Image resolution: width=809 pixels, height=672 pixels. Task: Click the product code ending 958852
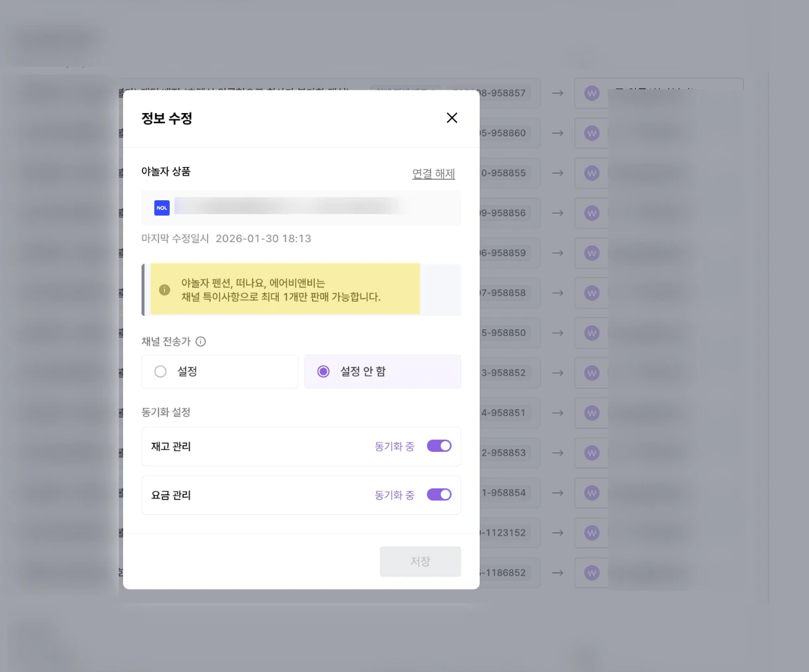pyautogui.click(x=504, y=373)
